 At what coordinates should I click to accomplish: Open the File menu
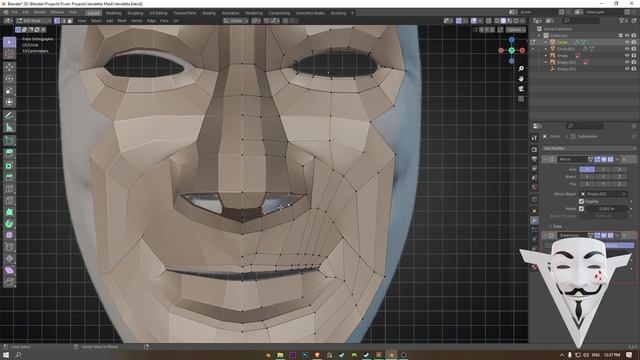15,13
